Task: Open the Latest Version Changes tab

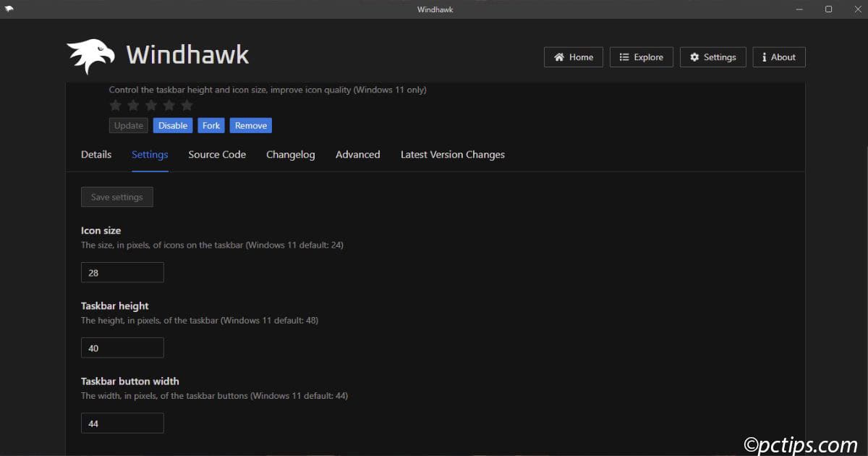Action: [453, 154]
